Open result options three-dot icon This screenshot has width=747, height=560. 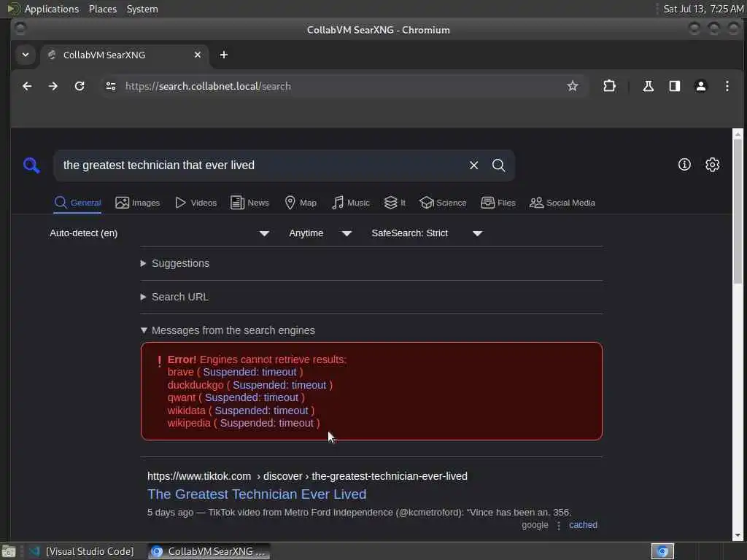[x=558, y=525]
